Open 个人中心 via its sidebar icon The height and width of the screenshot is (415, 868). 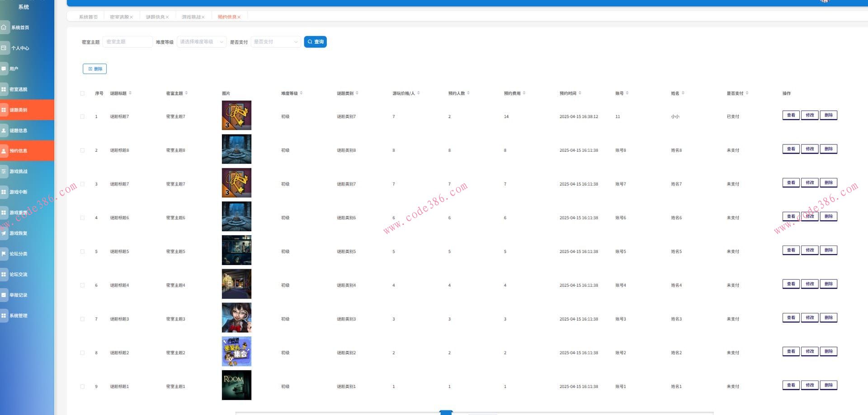pos(4,48)
